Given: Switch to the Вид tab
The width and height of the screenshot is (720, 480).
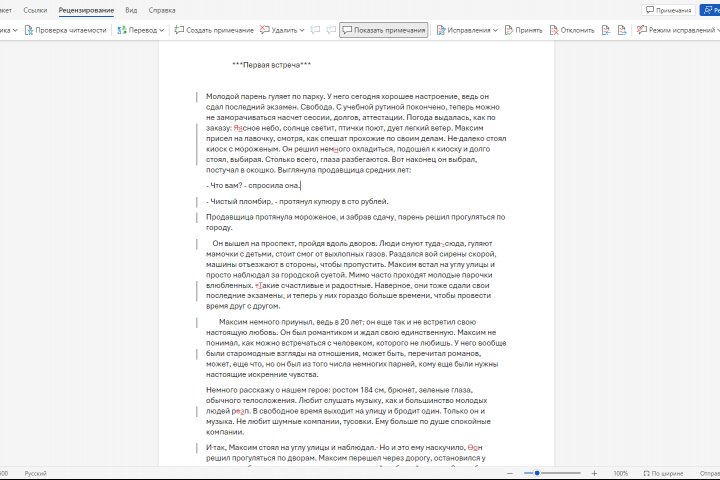Looking at the screenshot, I should [x=131, y=10].
